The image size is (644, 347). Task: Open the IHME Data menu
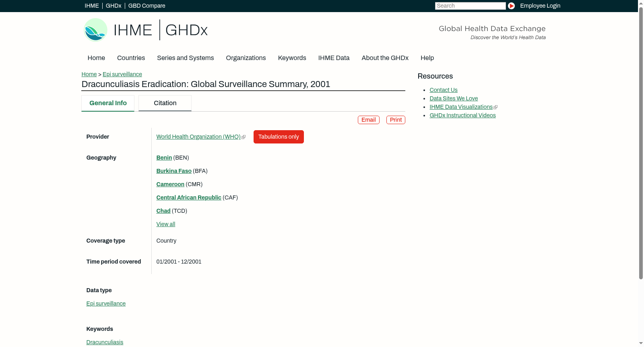[x=334, y=58]
